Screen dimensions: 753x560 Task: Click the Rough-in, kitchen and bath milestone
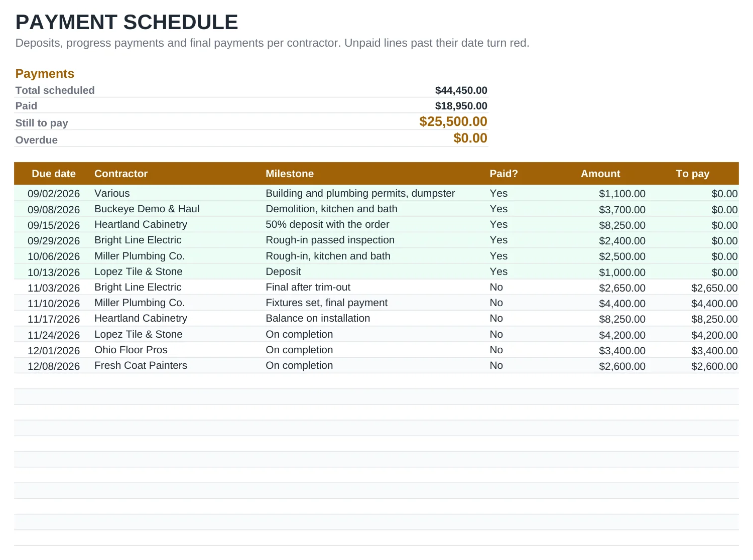tap(328, 256)
